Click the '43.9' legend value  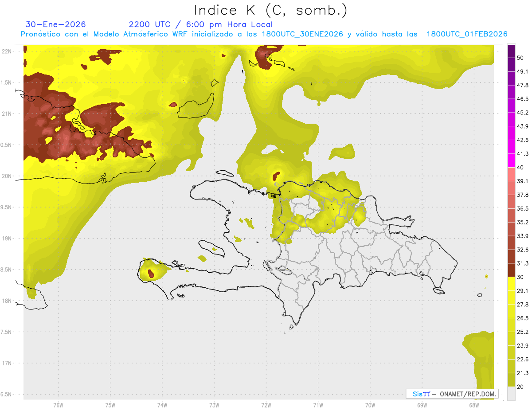click(523, 127)
